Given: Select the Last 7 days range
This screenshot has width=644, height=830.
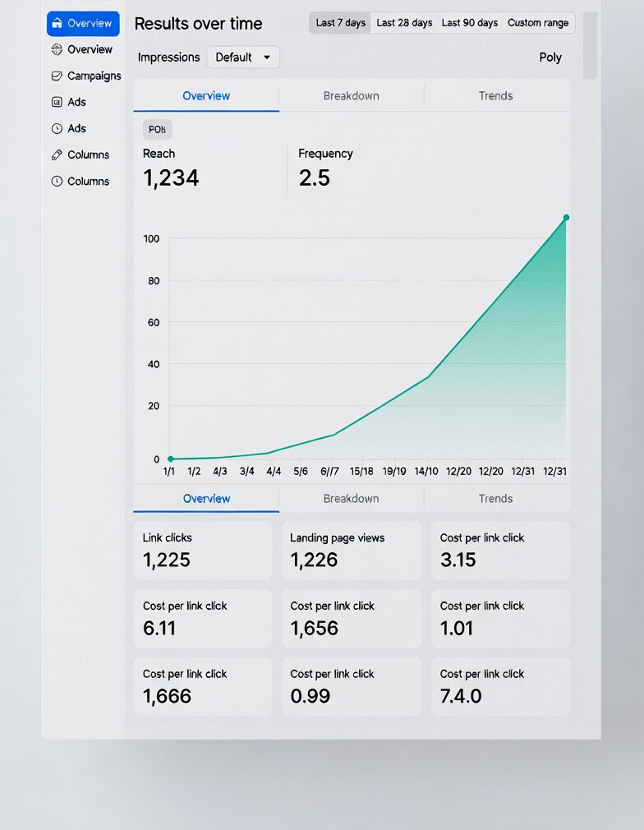Looking at the screenshot, I should click(340, 23).
